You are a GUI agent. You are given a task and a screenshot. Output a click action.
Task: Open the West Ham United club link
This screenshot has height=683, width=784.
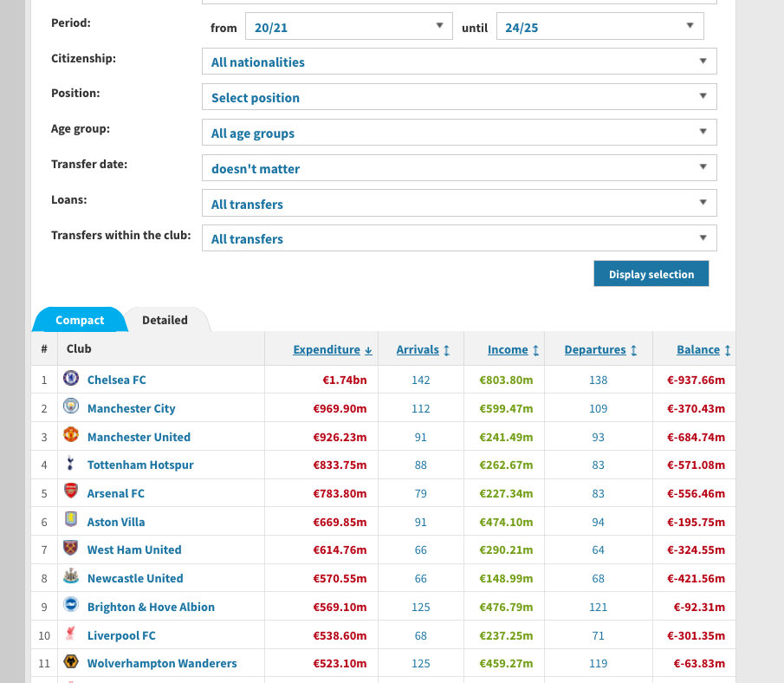(x=134, y=550)
